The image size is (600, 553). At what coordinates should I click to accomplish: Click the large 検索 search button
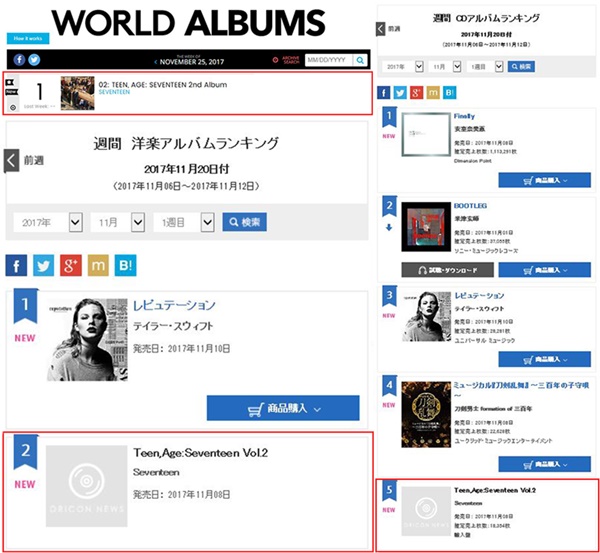tap(245, 222)
